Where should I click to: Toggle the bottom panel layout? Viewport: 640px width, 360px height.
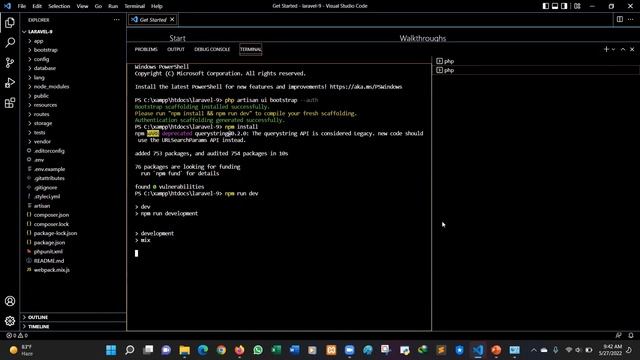coord(555,6)
